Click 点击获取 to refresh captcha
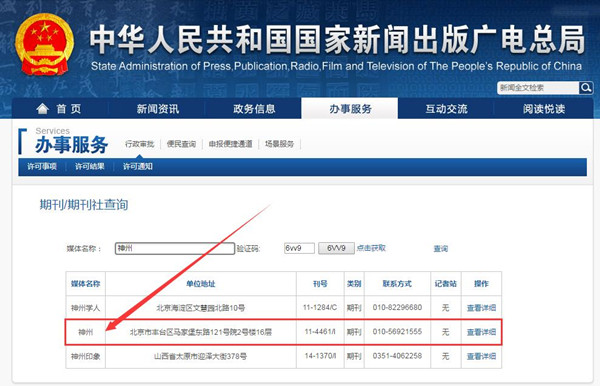This screenshot has width=600, height=386. (x=371, y=248)
